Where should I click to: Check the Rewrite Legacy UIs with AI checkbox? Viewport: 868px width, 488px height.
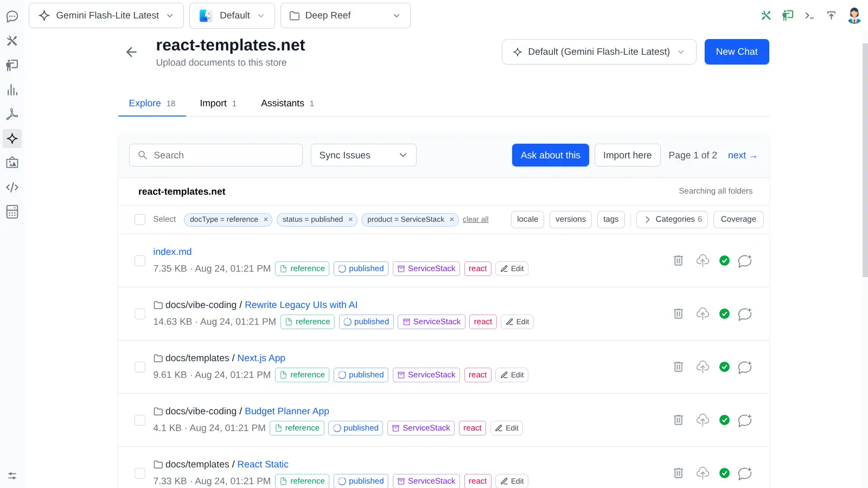[140, 314]
